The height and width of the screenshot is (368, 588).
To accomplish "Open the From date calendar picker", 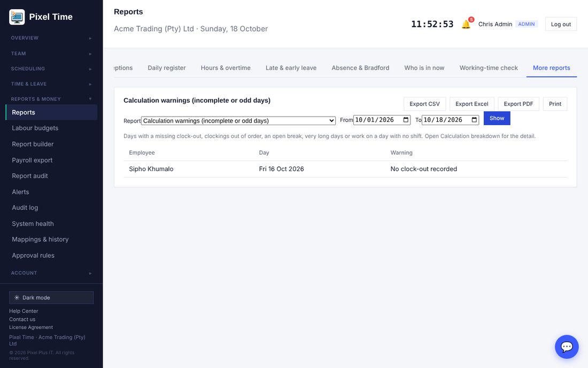I will pyautogui.click(x=406, y=120).
